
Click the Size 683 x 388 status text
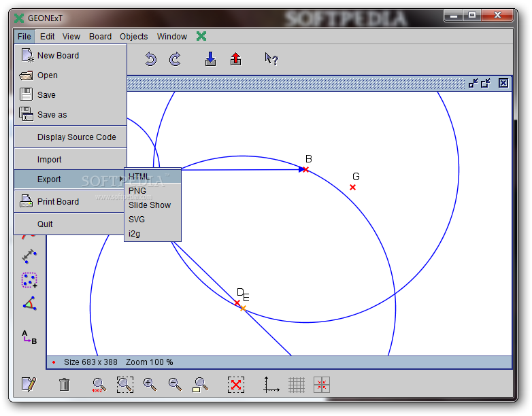pos(90,362)
